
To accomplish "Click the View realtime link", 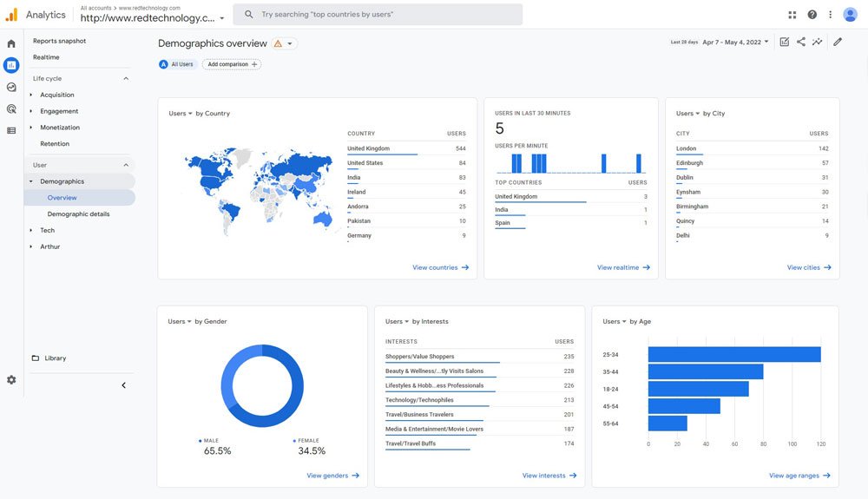I will 623,268.
